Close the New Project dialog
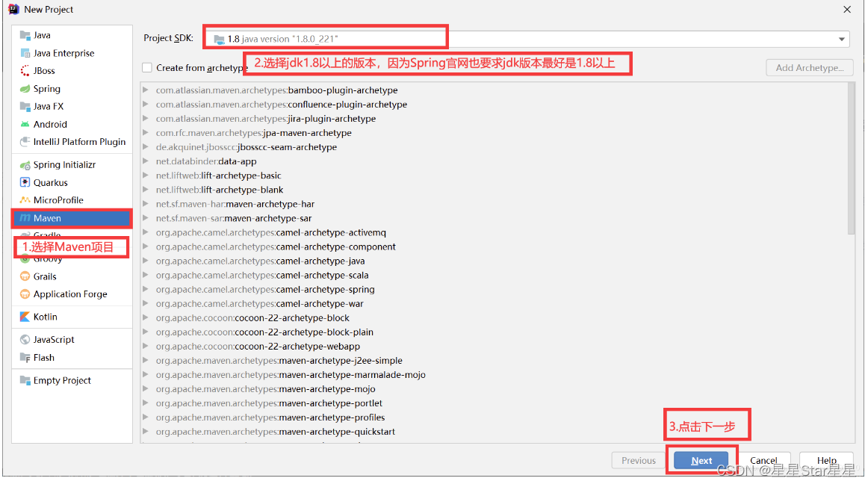868x484 pixels. pos(847,10)
